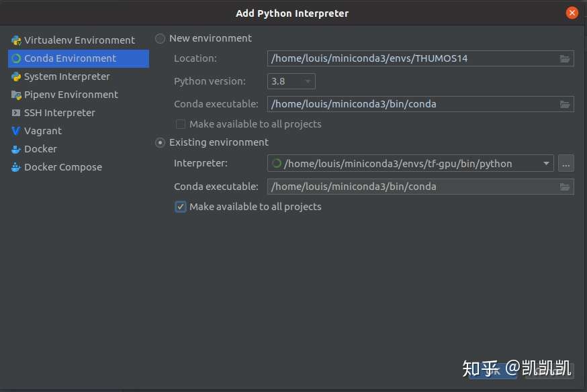Close the Add Python Interpreter dialog
This screenshot has width=587, height=392.
coord(572,13)
